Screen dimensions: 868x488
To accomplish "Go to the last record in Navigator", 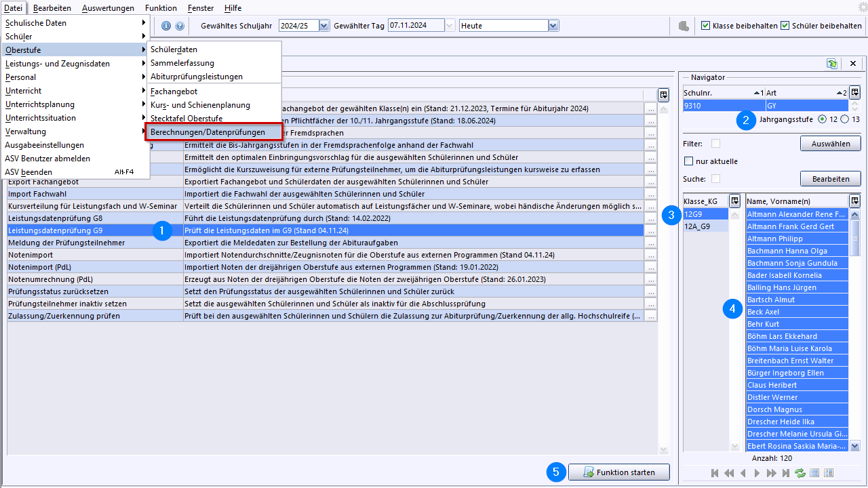I will point(786,473).
